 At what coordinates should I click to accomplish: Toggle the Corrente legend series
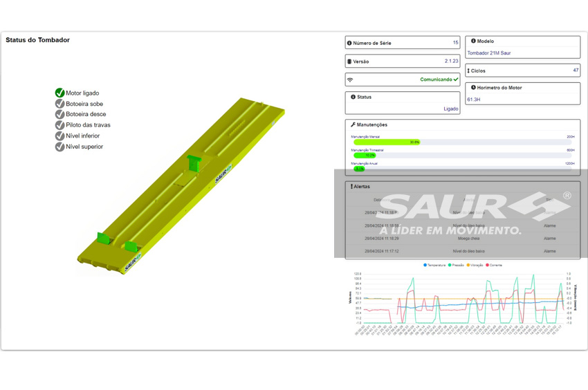(x=494, y=265)
